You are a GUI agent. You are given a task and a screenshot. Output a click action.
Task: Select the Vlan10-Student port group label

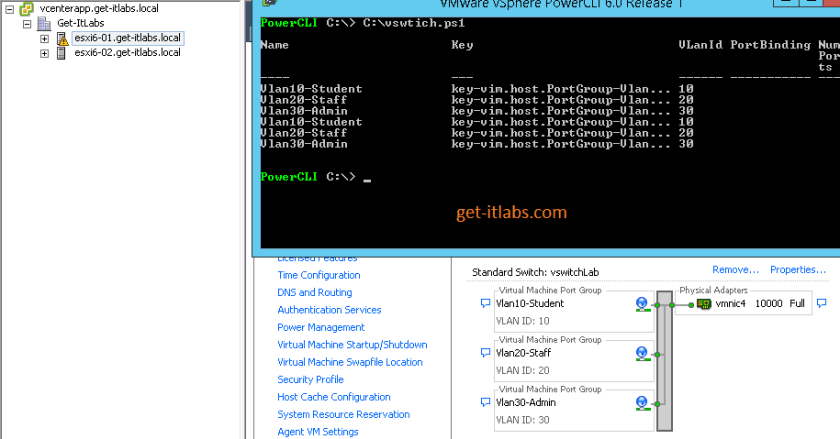[x=530, y=303]
